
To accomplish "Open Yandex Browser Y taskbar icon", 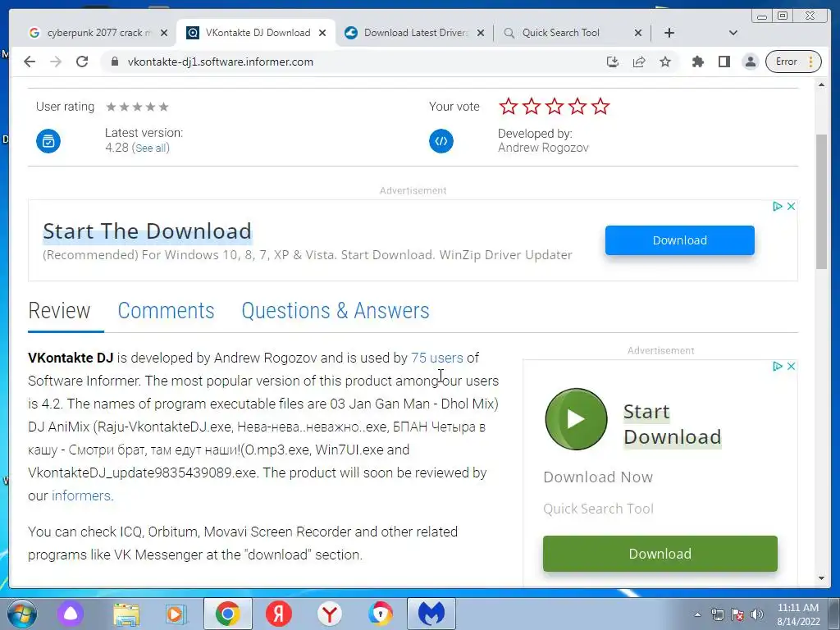I will click(330, 614).
